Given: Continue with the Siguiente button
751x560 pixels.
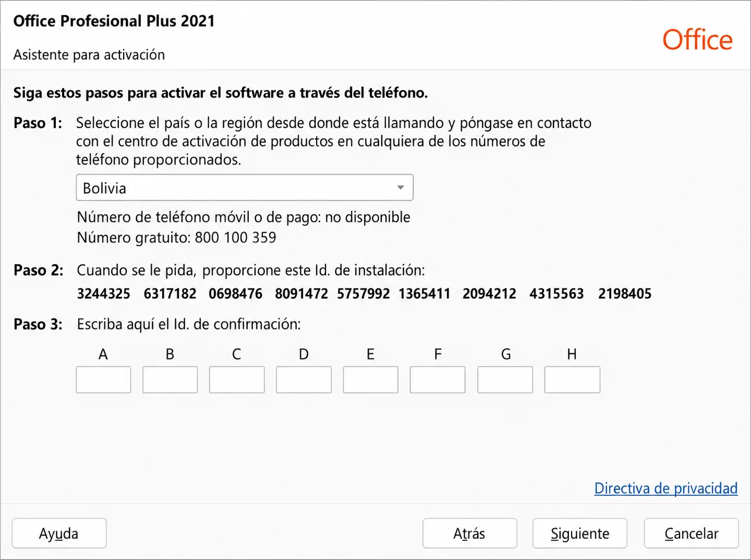Looking at the screenshot, I should (x=580, y=533).
